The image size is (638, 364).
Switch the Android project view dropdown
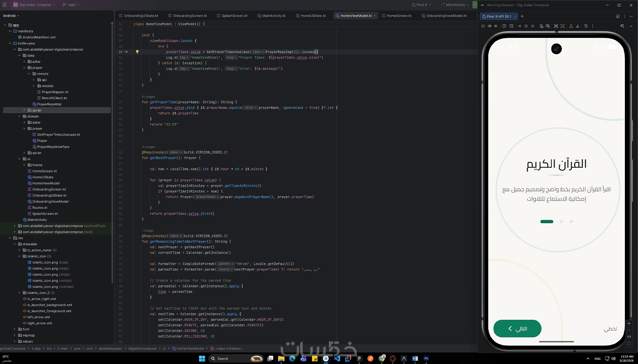coord(11,16)
